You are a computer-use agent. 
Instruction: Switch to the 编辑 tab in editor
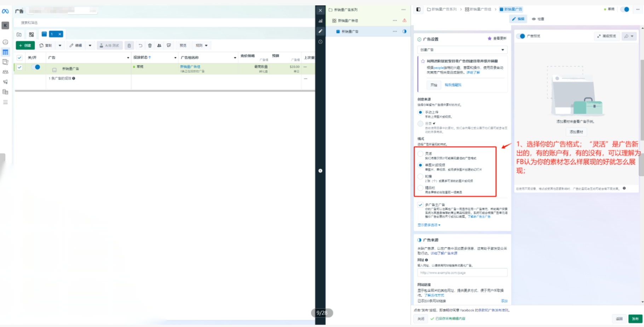coord(518,19)
